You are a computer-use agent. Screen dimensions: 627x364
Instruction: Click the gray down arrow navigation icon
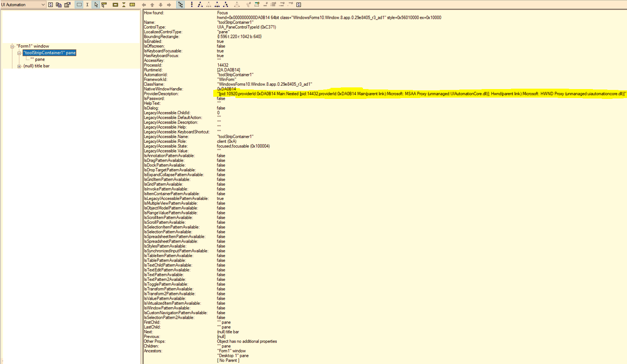(x=161, y=5)
